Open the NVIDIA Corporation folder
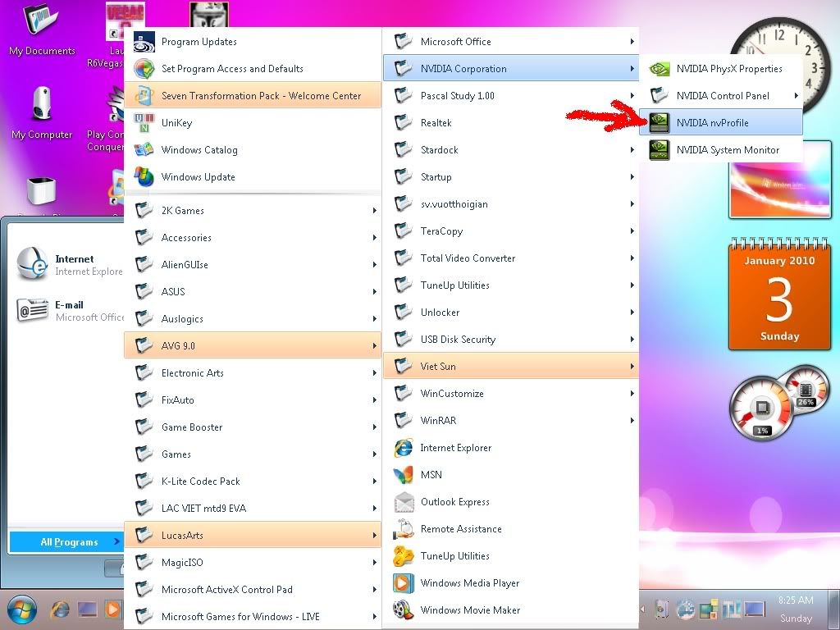Screen dimensions: 840x630 510,69
